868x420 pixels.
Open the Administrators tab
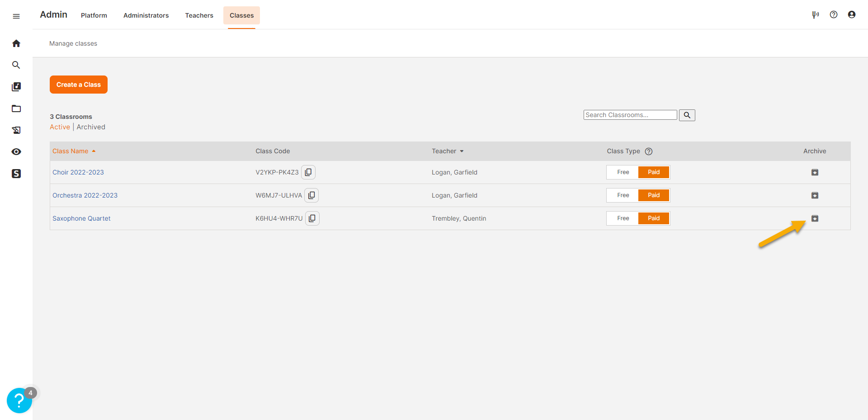click(146, 15)
